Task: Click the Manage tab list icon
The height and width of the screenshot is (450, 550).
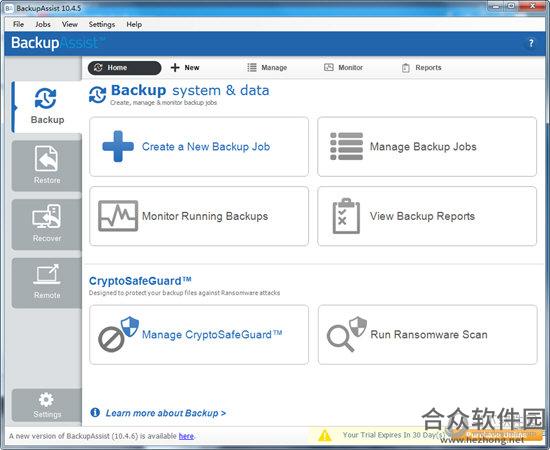Action: pos(252,67)
